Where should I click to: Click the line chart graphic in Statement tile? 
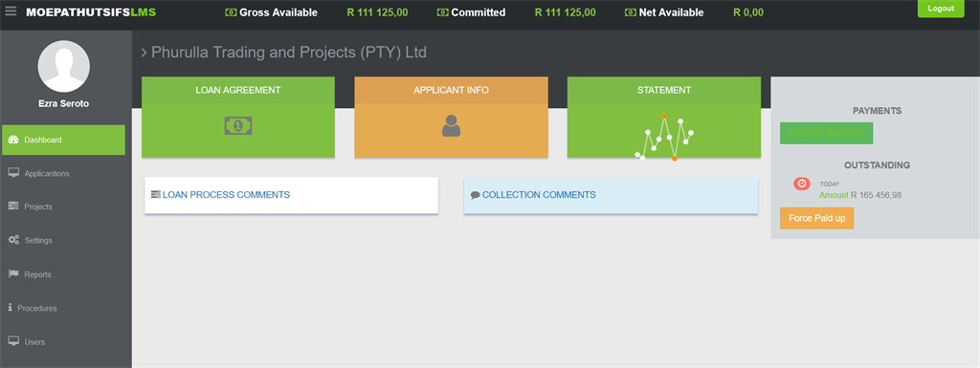[x=664, y=138]
